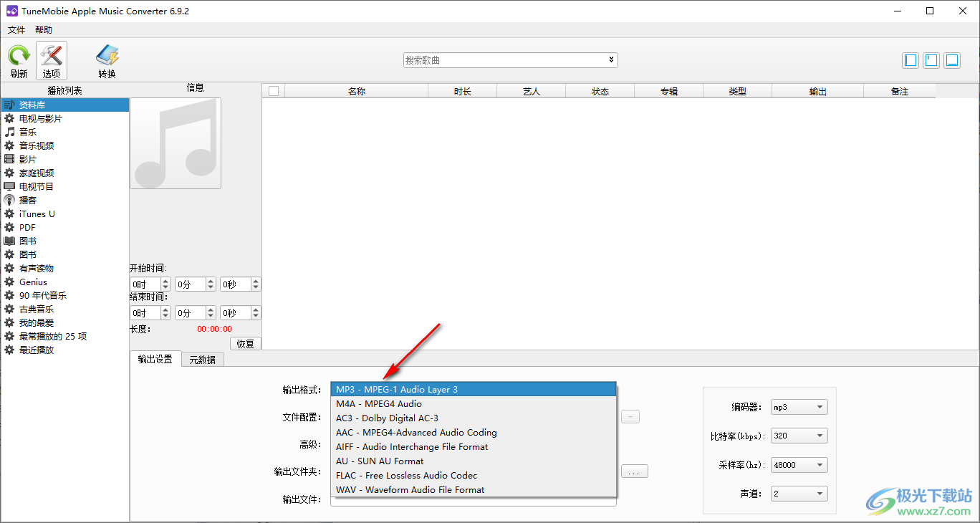Open the 播客 playlist

coord(65,200)
